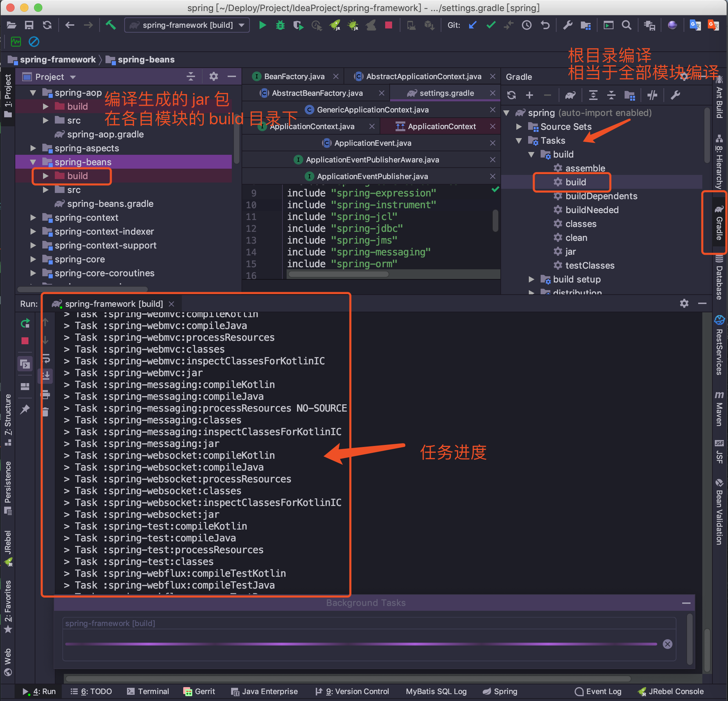This screenshot has width=728, height=701.
Task: Rerun the build in Run panel
Action: pos(25,323)
